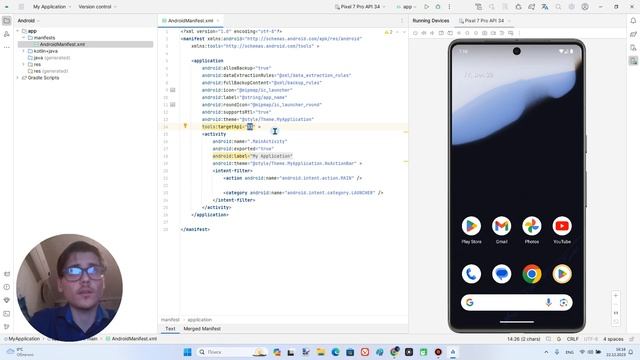640x360 pixels.
Task: Select the Text tab below editor
Action: pos(170,329)
